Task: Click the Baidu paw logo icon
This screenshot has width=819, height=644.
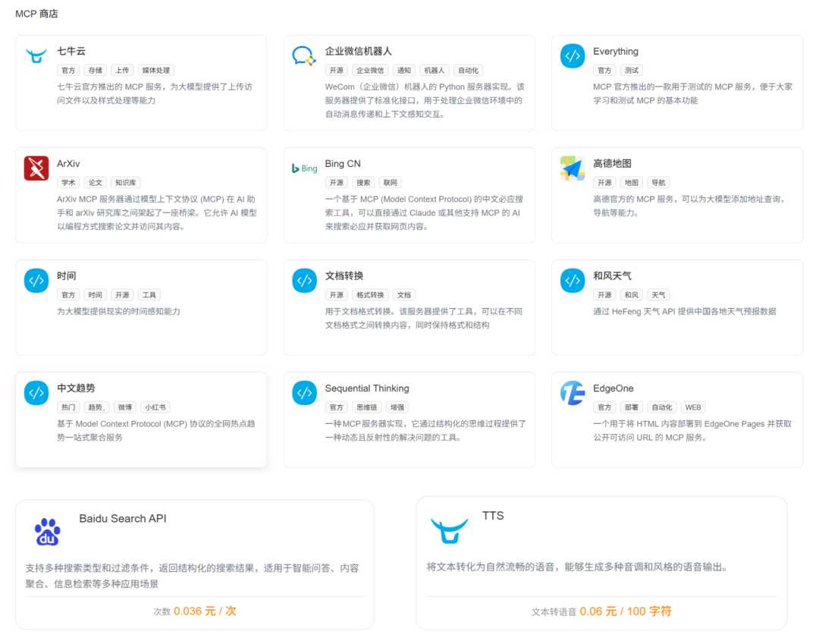Action: [48, 532]
